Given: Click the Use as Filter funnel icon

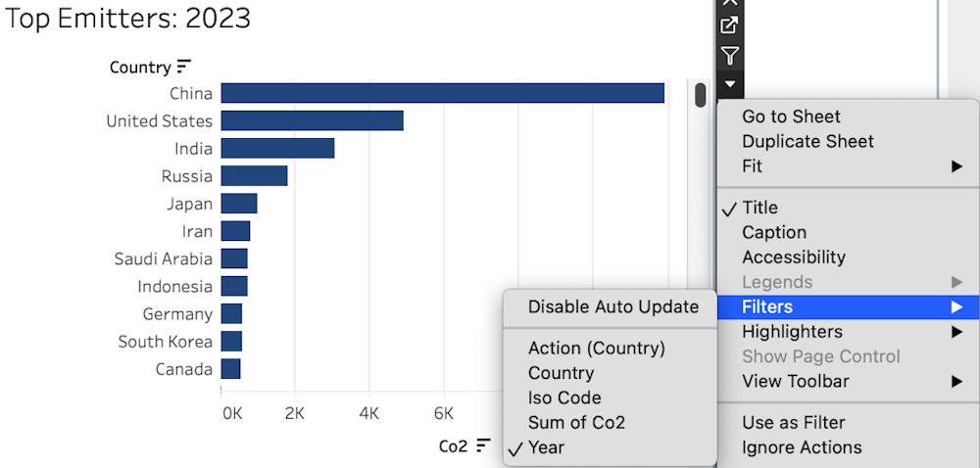Looking at the screenshot, I should pos(729,56).
